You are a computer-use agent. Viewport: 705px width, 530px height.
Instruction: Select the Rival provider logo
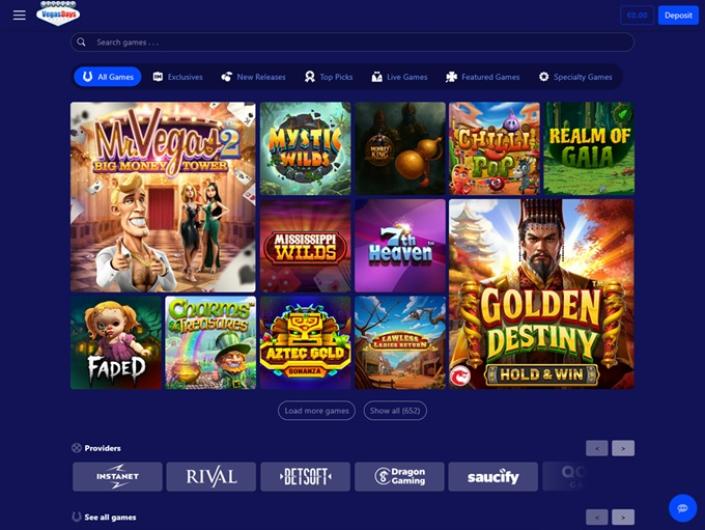(211, 477)
